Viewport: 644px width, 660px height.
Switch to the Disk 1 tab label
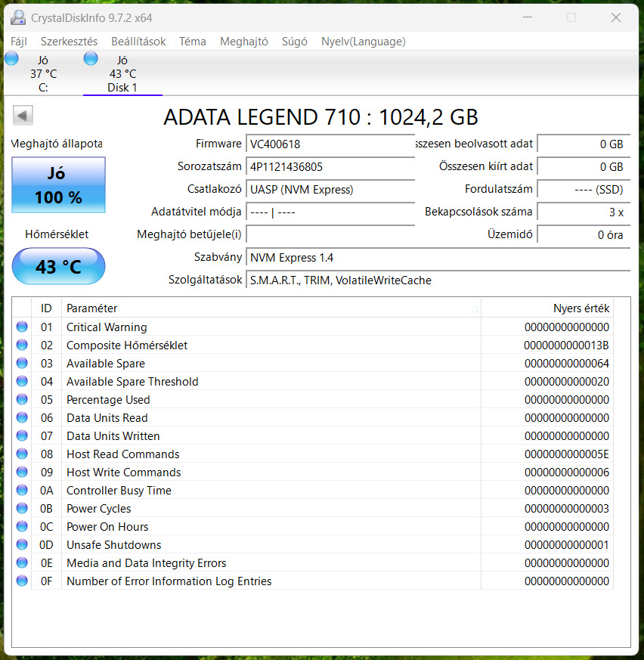point(122,88)
